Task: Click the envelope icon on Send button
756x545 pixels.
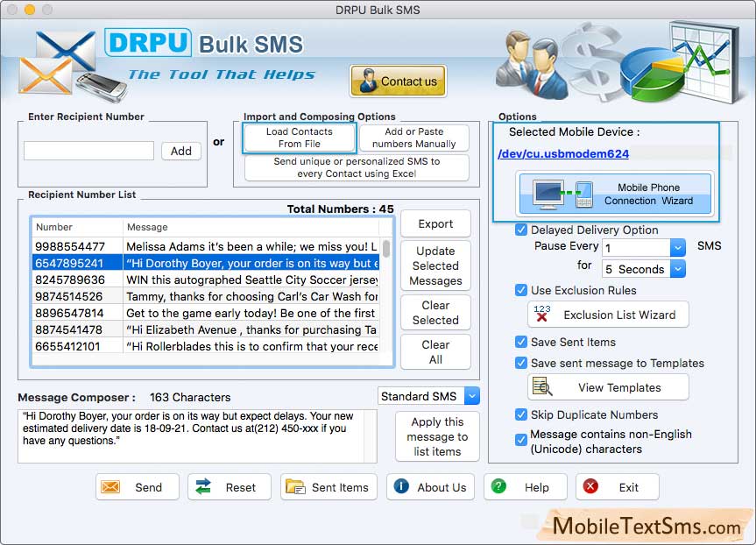Action: coord(110,487)
